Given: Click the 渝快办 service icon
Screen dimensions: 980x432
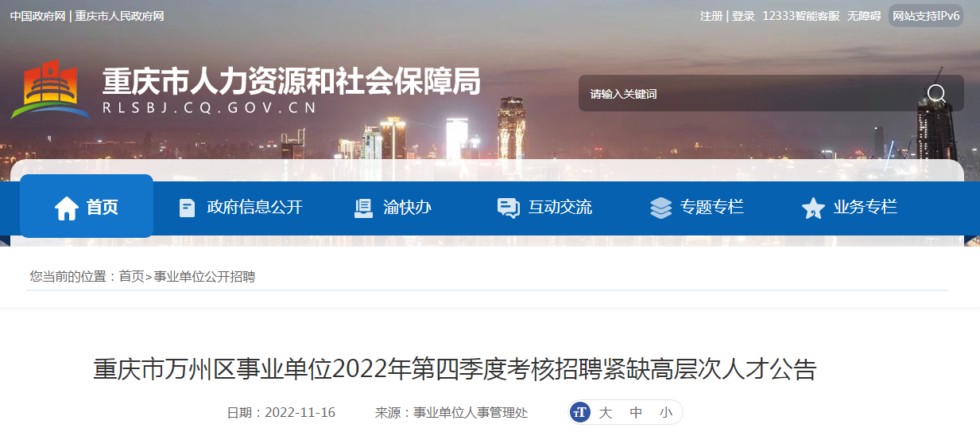Looking at the screenshot, I should 363,208.
